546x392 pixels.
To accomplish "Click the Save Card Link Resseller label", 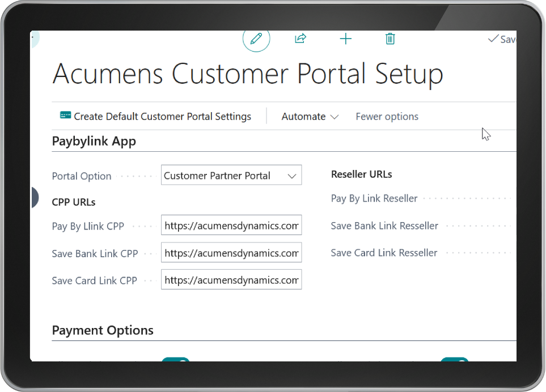I will tap(384, 253).
